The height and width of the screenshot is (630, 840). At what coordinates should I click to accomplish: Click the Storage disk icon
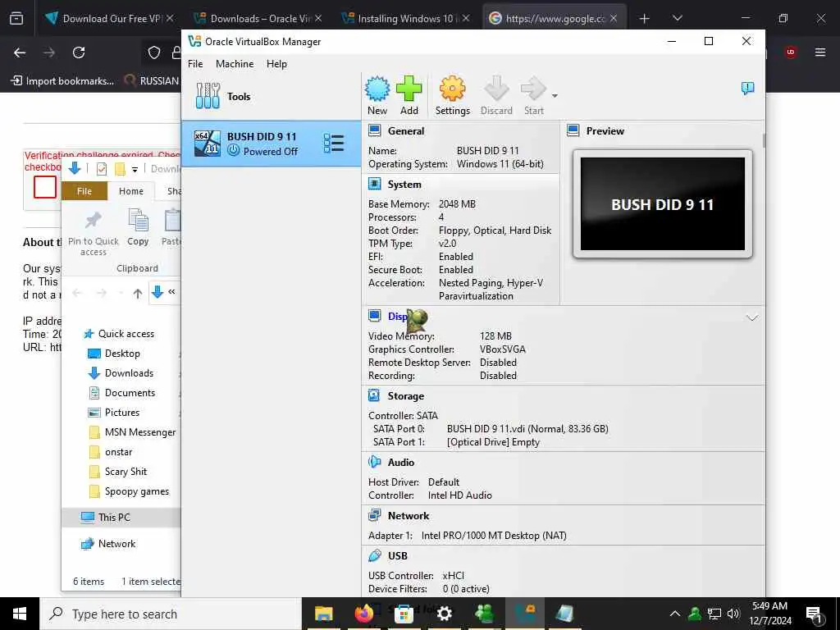click(374, 396)
